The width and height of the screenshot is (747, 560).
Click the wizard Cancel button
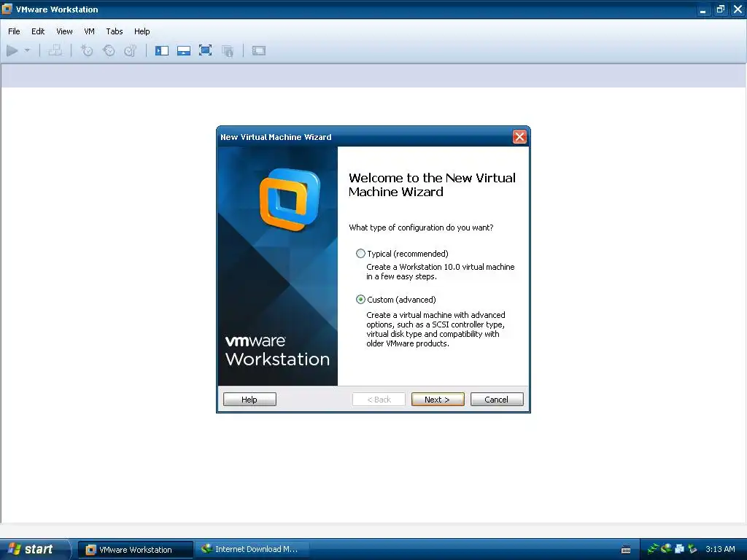496,400
